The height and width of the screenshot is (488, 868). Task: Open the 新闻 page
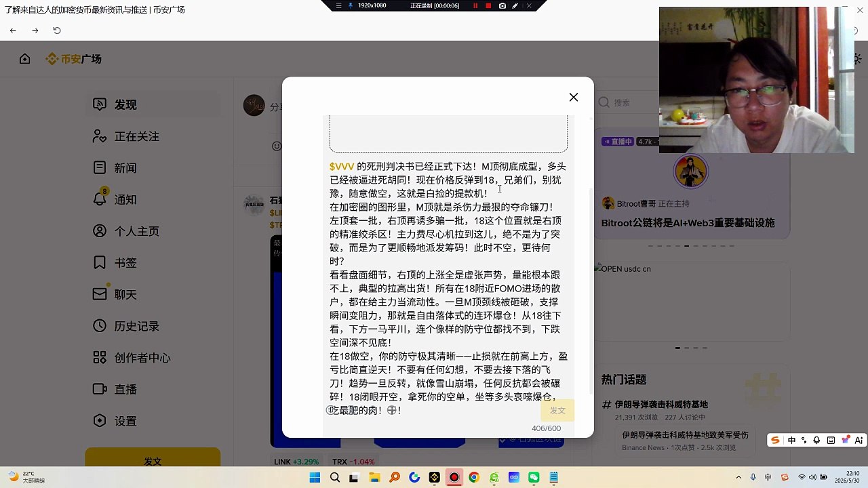tap(115, 168)
